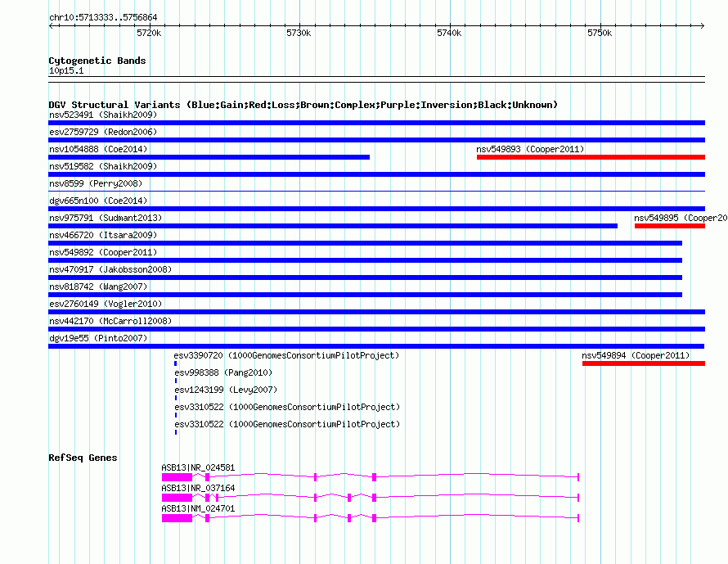Open the ASB13|NM_024701 transcript label

(198, 508)
